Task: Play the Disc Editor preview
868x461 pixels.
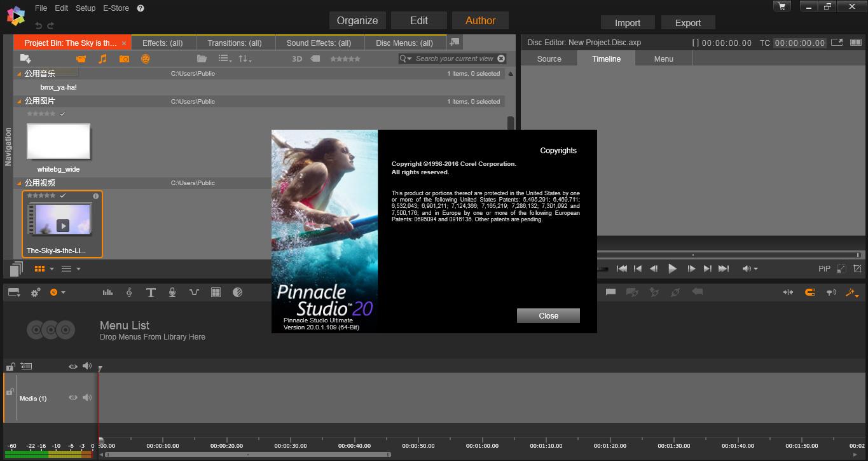Action: [x=672, y=269]
